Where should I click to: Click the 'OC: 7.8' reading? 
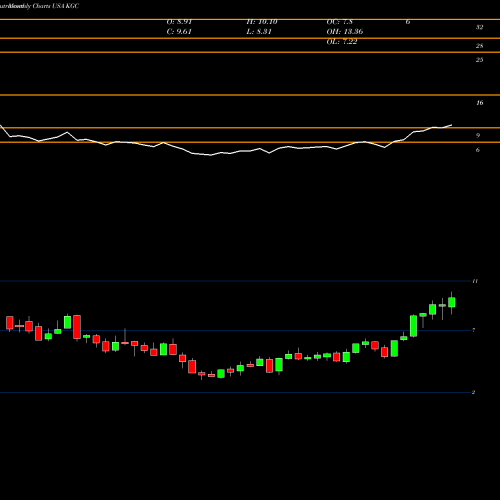[340, 22]
